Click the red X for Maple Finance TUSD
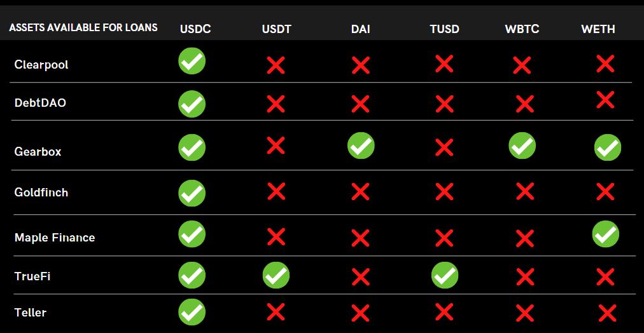This screenshot has width=644, height=333. (444, 238)
